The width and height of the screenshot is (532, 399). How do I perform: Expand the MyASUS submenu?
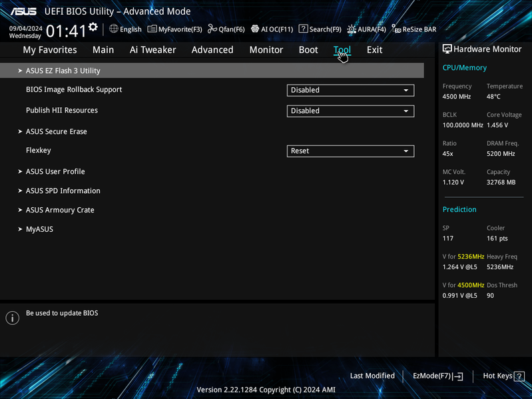click(39, 229)
